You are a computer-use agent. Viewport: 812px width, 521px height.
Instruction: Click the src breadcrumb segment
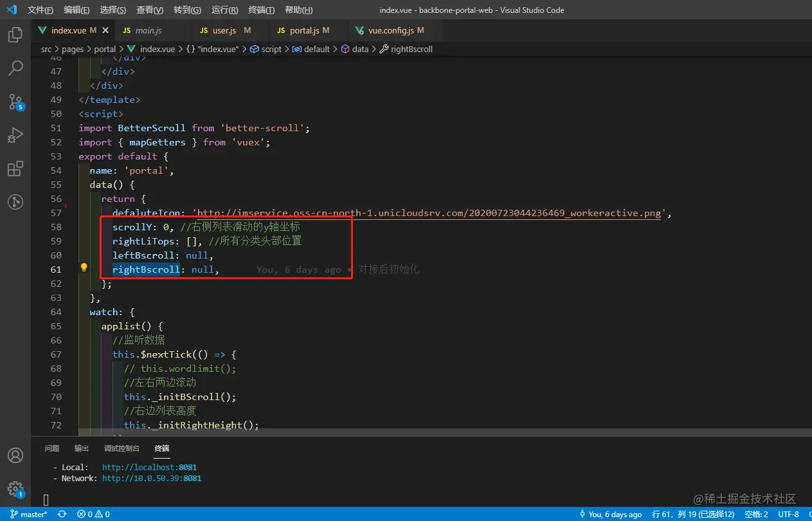pyautogui.click(x=46, y=49)
